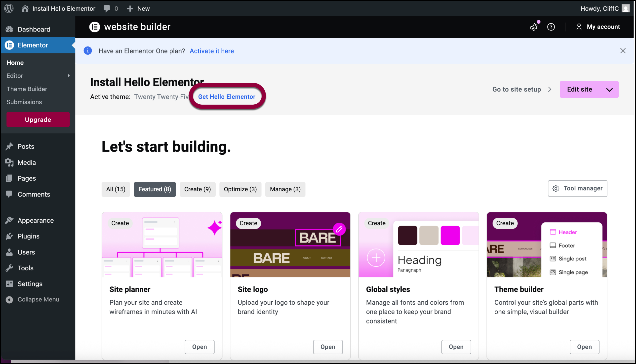Open the Global styles card

[x=456, y=347]
